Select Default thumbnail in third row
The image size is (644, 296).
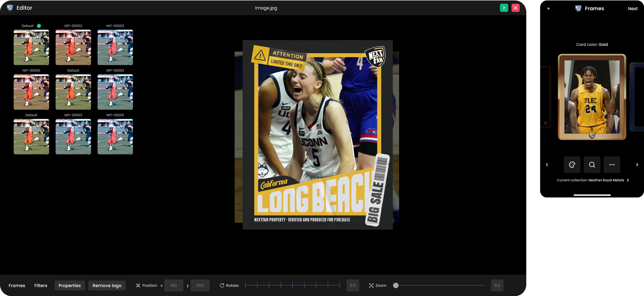[x=31, y=137]
